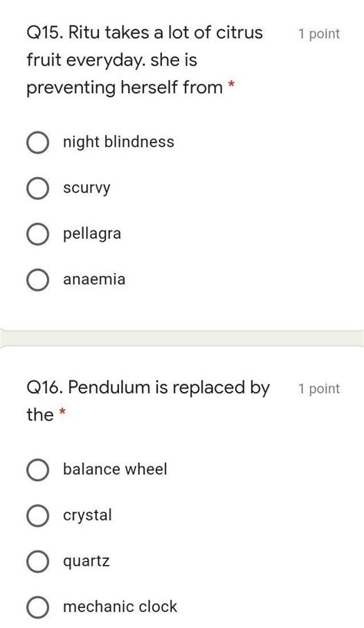The image size is (364, 628).
Task: Click the Q15 citrus fruit question text
Action: coord(145,60)
